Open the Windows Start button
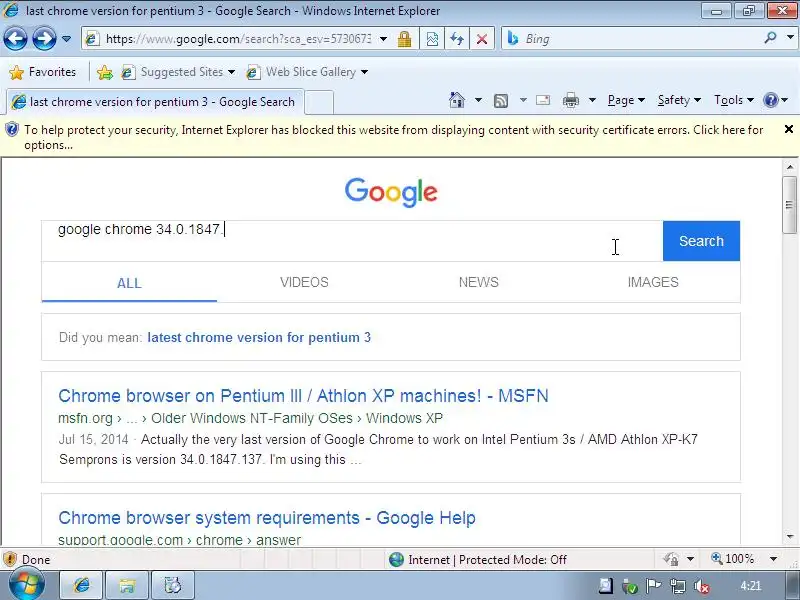 (26, 586)
